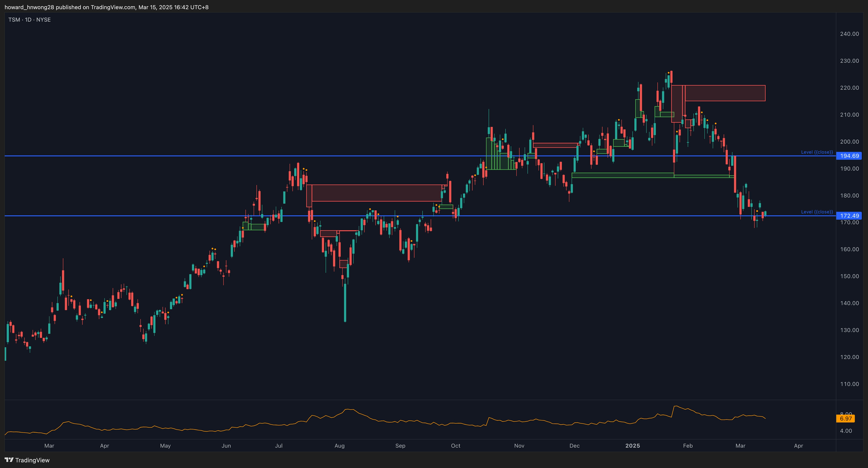The height and width of the screenshot is (468, 868).
Task: Click the Aug label on time axis
Action: pyautogui.click(x=339, y=446)
